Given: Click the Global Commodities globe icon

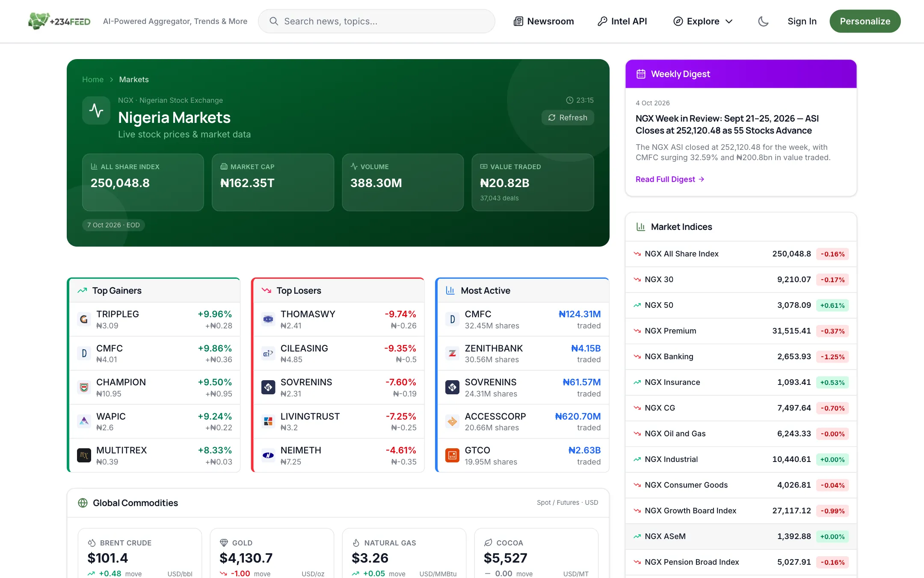Looking at the screenshot, I should click(x=83, y=503).
